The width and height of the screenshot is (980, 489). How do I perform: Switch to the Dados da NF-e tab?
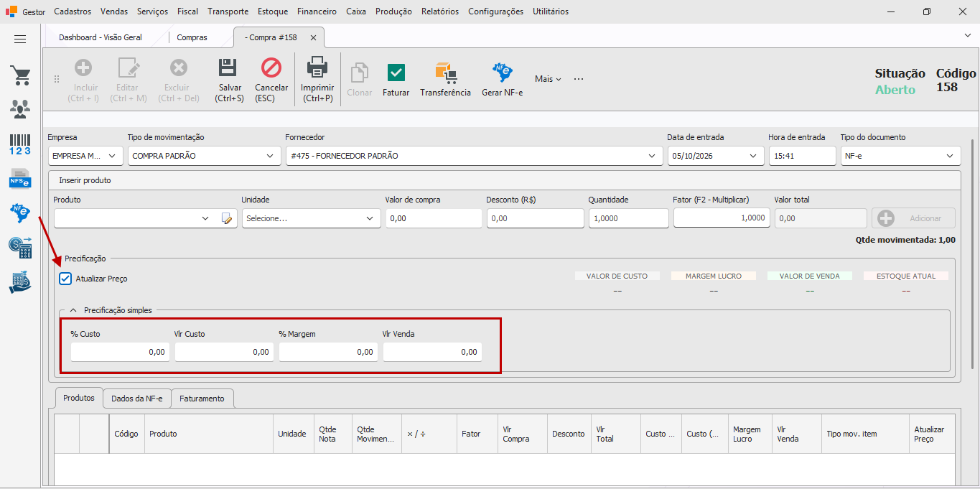[x=136, y=399]
